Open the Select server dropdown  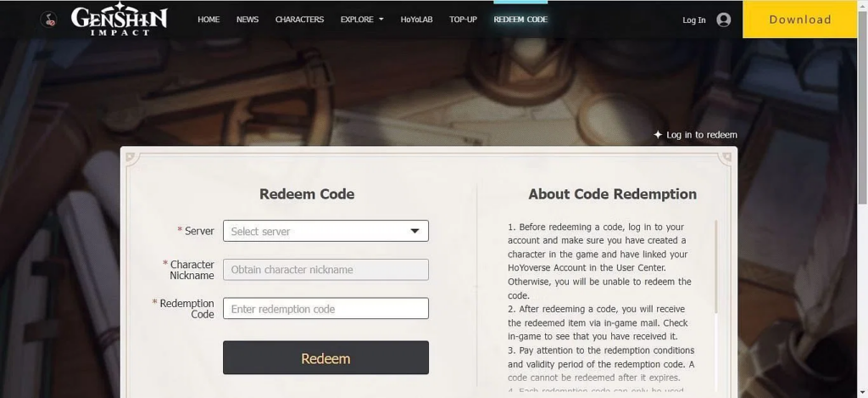pyautogui.click(x=325, y=231)
